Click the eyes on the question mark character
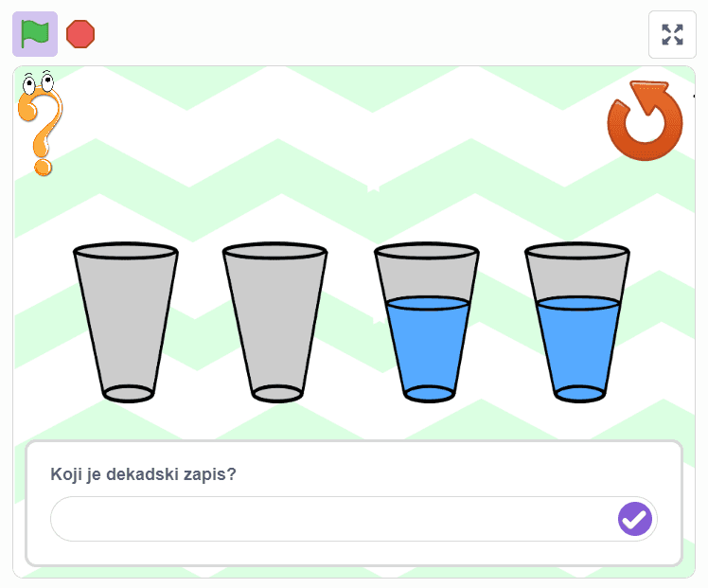 pos(39,82)
